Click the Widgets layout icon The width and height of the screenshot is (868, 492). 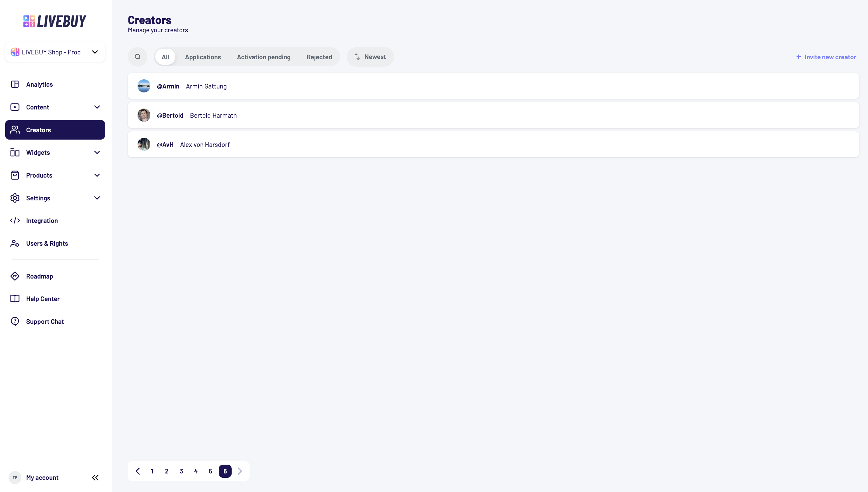pyautogui.click(x=15, y=152)
